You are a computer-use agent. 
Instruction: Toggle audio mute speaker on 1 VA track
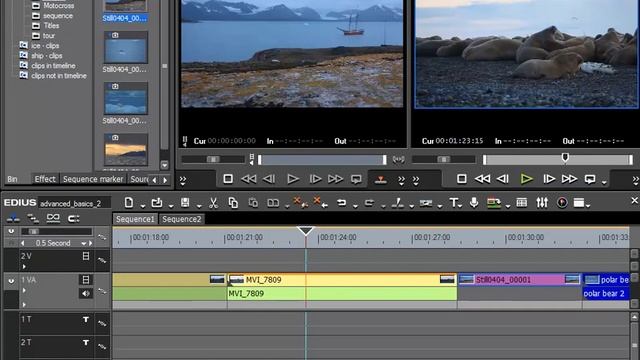click(x=86, y=293)
